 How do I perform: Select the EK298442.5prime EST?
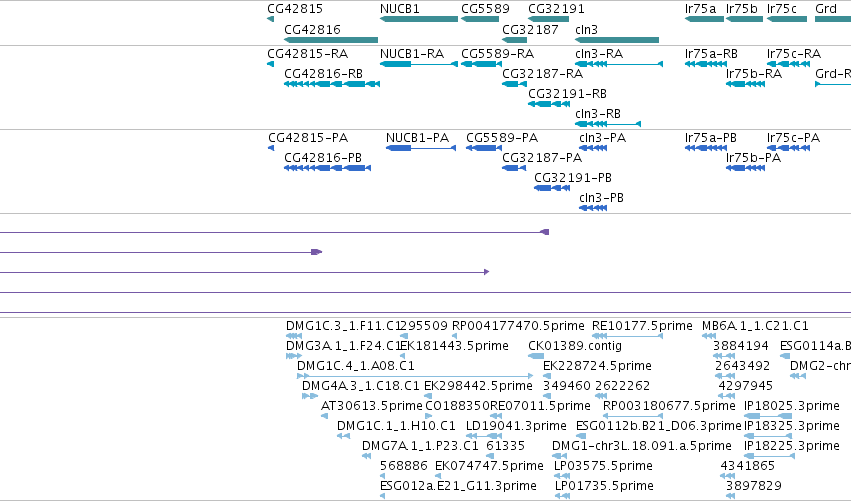428,396
